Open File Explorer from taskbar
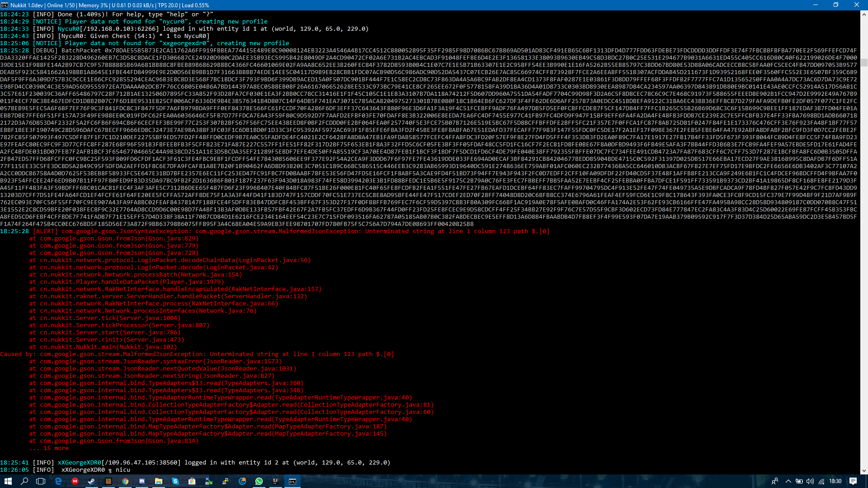 click(x=159, y=481)
